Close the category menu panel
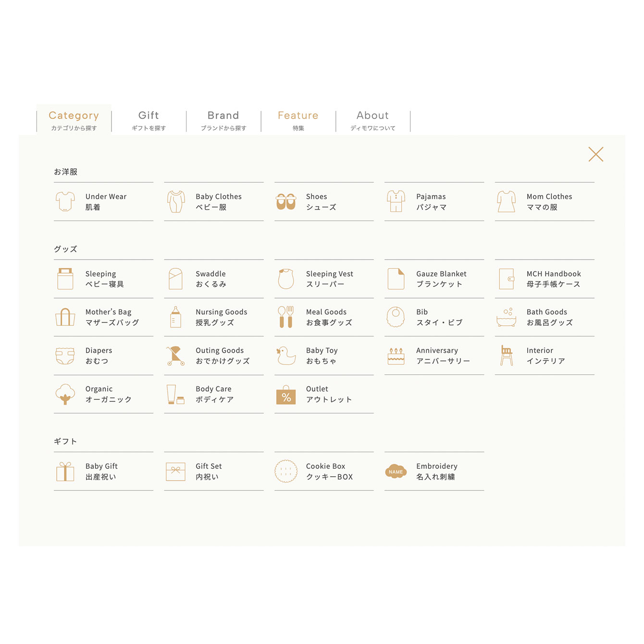 click(595, 154)
